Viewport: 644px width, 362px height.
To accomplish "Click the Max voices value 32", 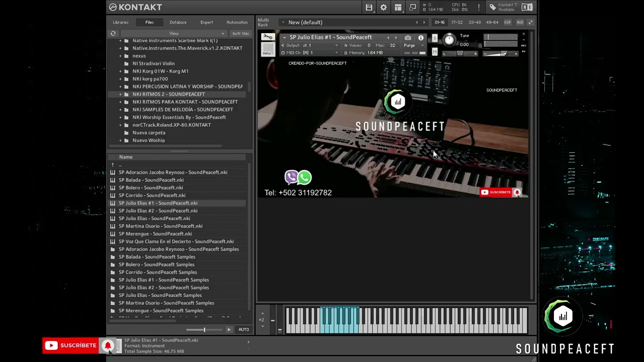I will (392, 45).
